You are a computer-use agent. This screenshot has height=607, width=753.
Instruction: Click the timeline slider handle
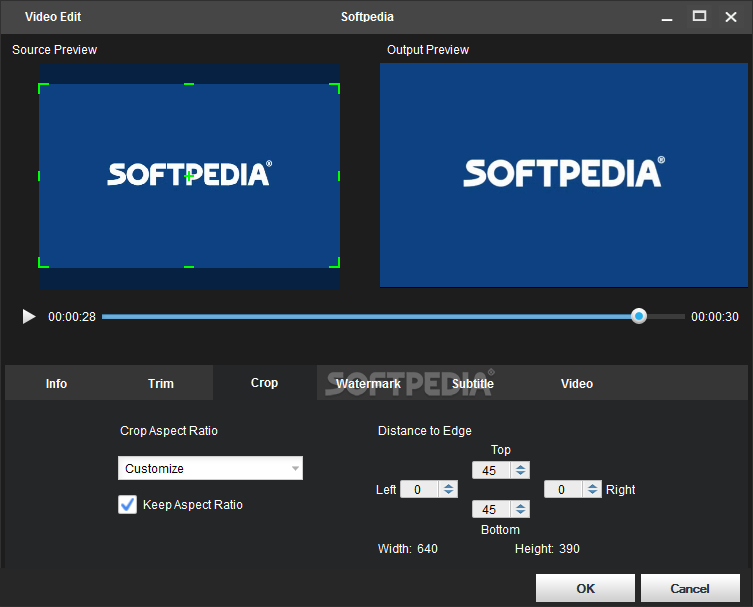639,316
